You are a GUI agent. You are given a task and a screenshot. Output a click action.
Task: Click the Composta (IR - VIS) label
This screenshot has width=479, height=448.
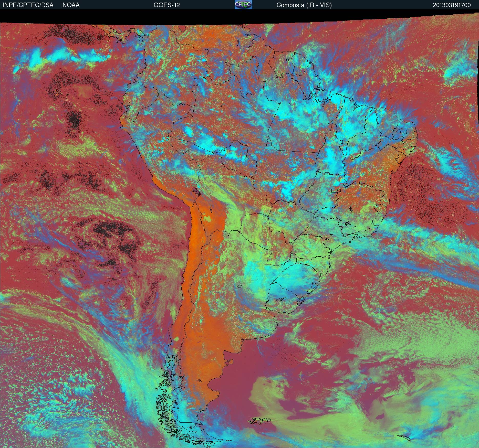[x=304, y=5]
